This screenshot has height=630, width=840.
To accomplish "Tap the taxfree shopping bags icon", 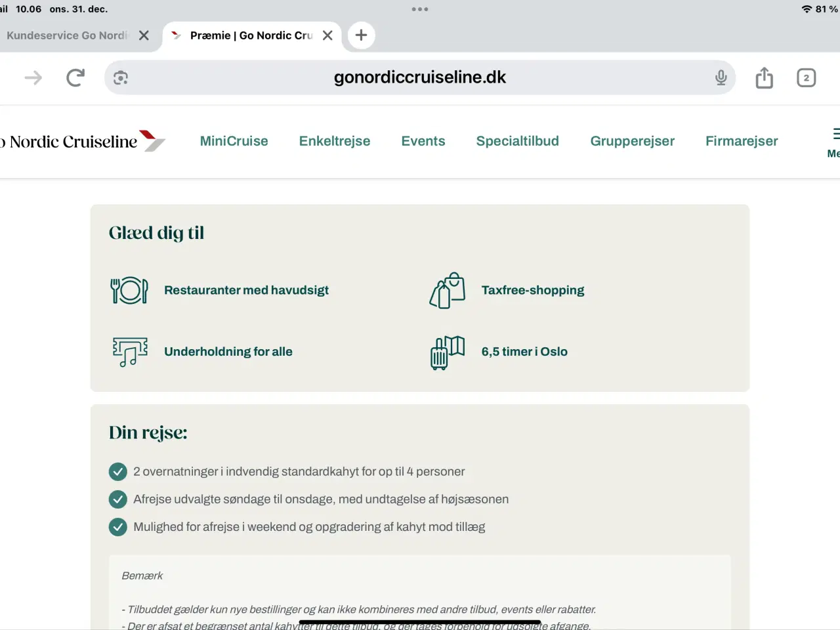I will pos(448,290).
